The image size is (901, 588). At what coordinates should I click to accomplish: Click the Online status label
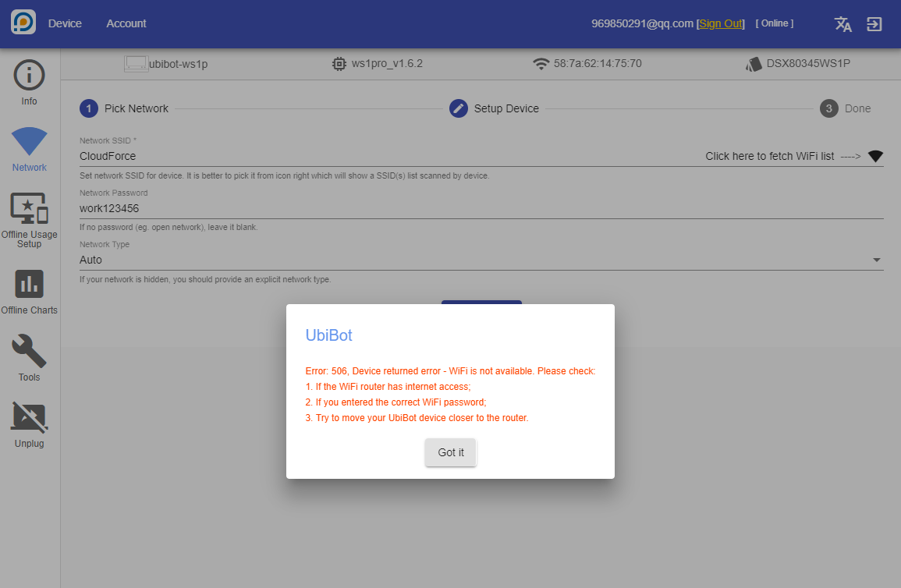click(x=774, y=23)
